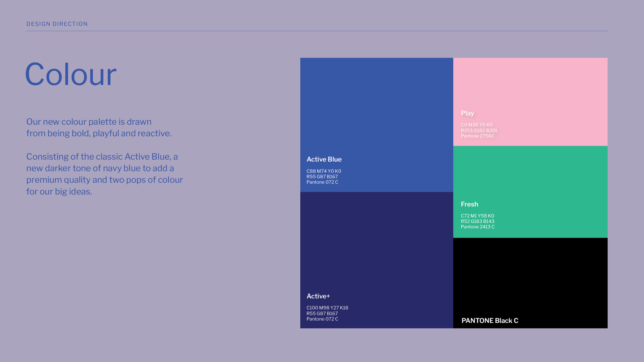Click the R52 G183 B143 value

pyautogui.click(x=478, y=221)
